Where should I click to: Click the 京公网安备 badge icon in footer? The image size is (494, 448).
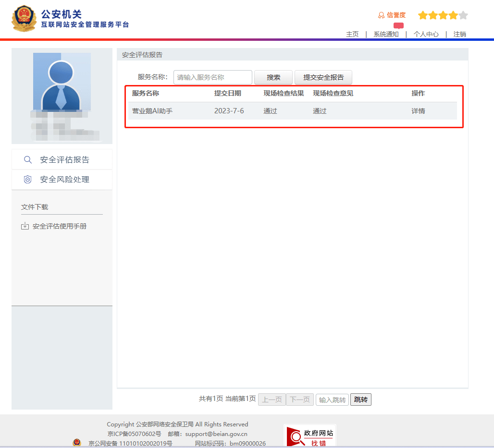(77, 442)
